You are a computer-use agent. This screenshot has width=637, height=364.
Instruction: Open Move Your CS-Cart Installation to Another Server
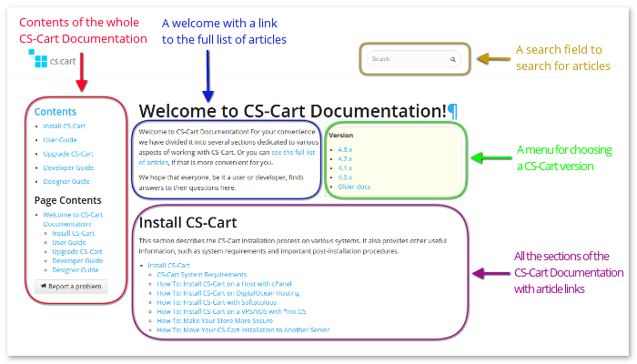[x=243, y=329]
